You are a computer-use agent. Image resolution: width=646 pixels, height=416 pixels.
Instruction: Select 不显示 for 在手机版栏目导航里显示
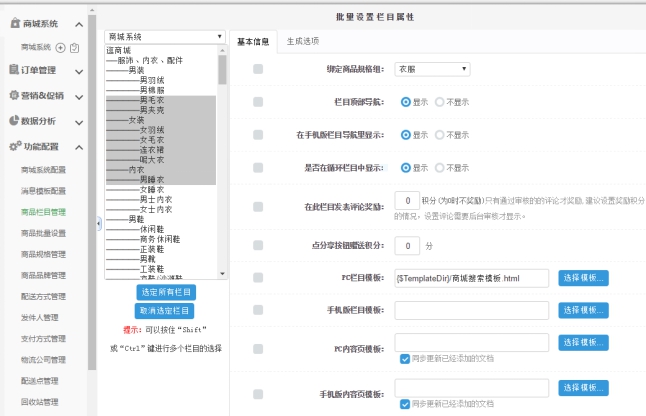coord(440,135)
